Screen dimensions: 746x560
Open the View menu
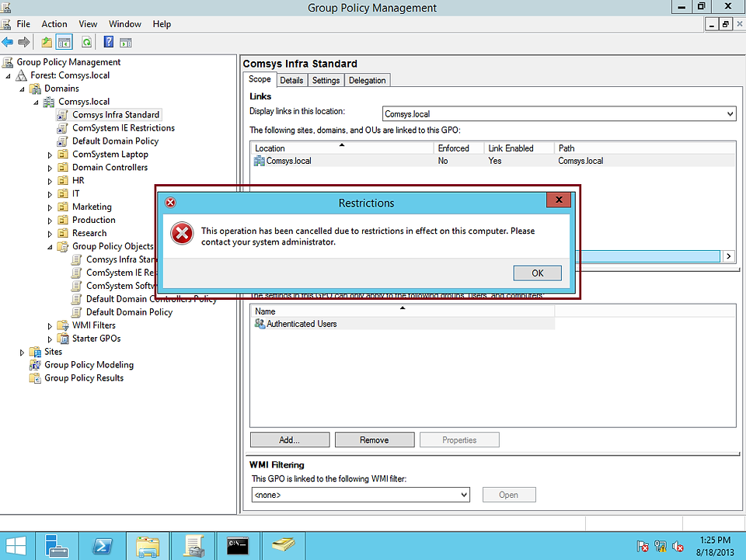click(x=88, y=24)
